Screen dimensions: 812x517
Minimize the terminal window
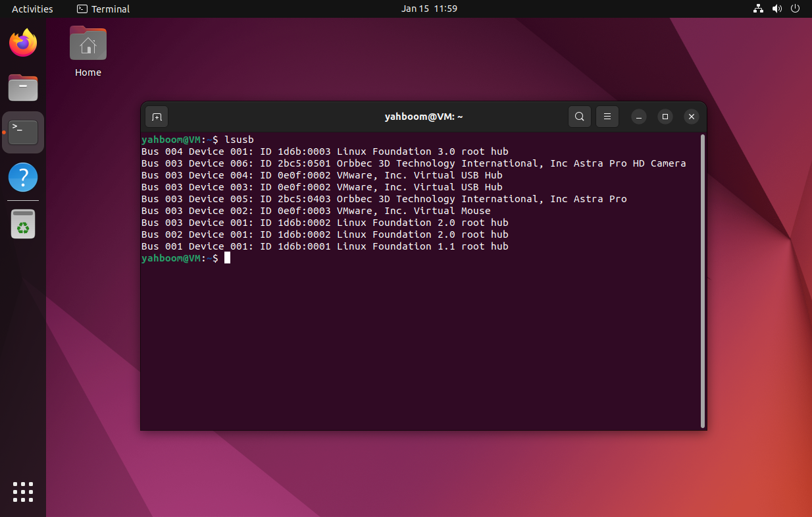click(x=639, y=117)
